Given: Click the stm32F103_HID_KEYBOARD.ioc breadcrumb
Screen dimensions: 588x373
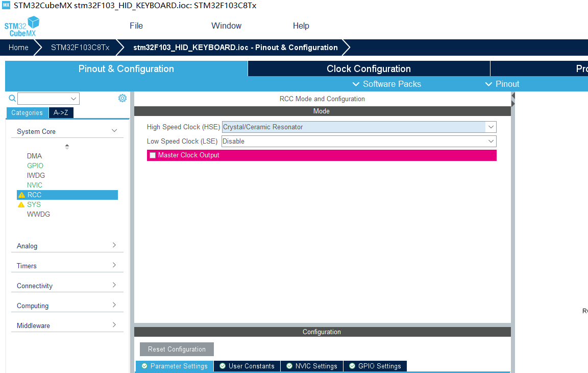Looking at the screenshot, I should [x=235, y=48].
